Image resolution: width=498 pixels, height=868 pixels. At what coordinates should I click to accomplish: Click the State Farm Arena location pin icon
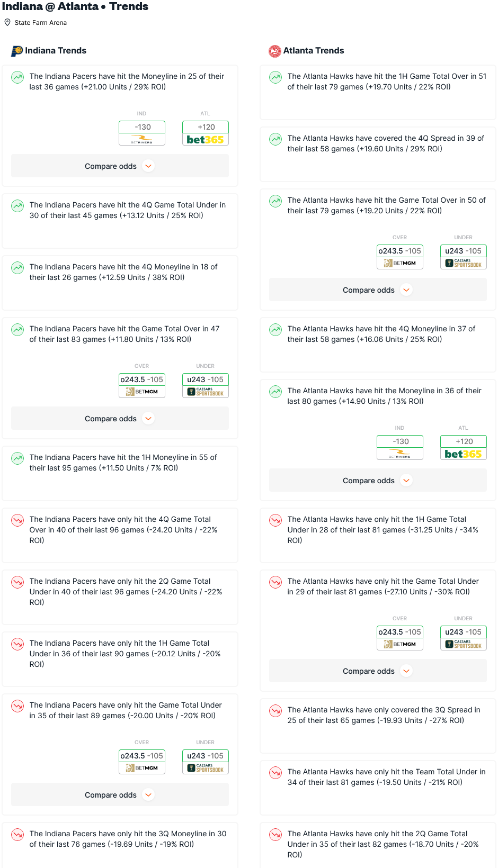(x=7, y=22)
